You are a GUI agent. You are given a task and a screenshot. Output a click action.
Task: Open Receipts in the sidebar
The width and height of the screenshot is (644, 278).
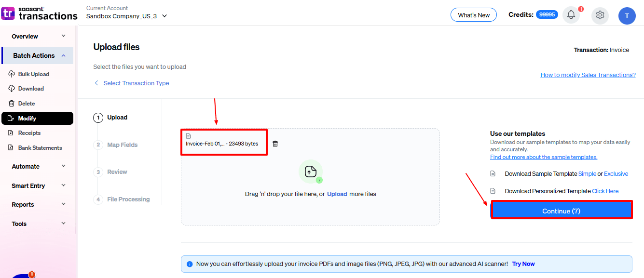tap(29, 133)
